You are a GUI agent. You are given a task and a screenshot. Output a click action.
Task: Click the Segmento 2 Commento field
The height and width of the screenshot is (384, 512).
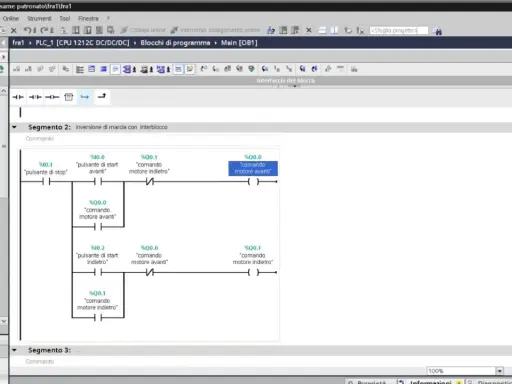coord(40,138)
